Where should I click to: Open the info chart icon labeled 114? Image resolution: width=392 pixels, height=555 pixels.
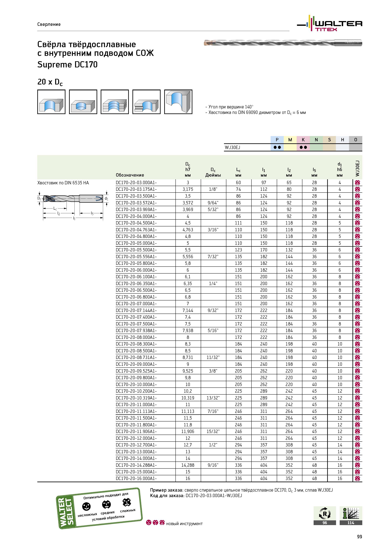[351, 516]
